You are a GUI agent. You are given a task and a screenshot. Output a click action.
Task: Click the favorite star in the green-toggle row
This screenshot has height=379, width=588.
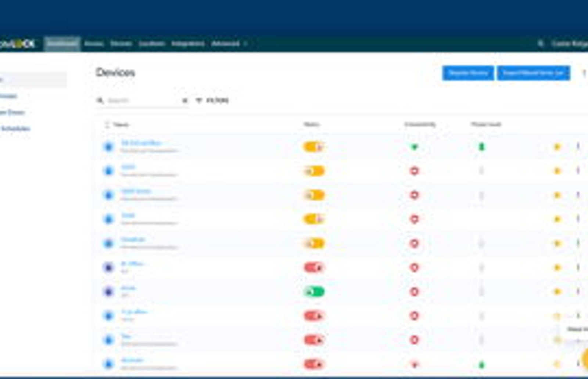pyautogui.click(x=557, y=292)
